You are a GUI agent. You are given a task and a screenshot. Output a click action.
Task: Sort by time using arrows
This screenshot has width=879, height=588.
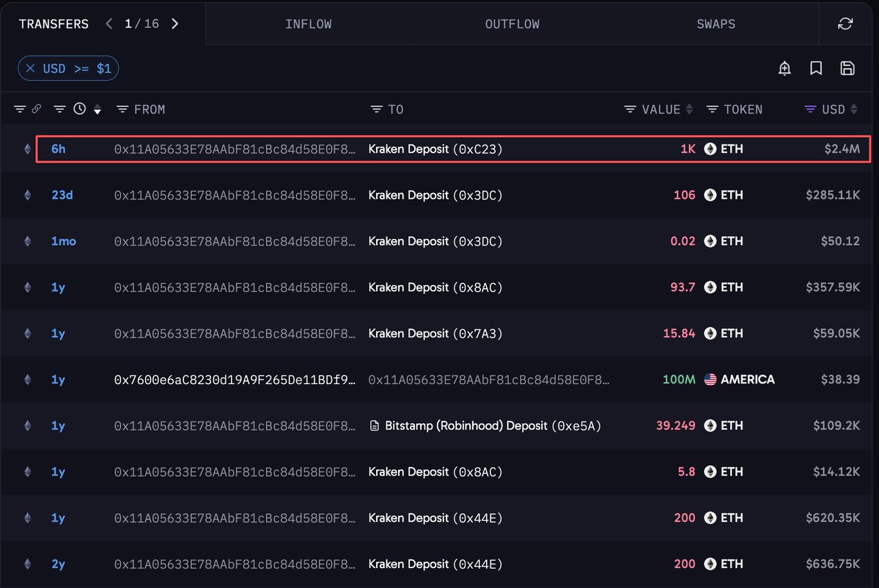98,109
